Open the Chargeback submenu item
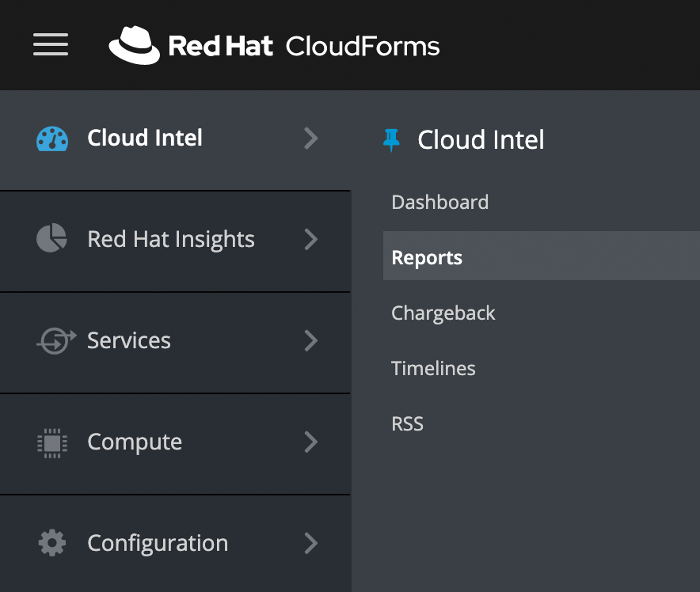The width and height of the screenshot is (700, 592). point(443,313)
